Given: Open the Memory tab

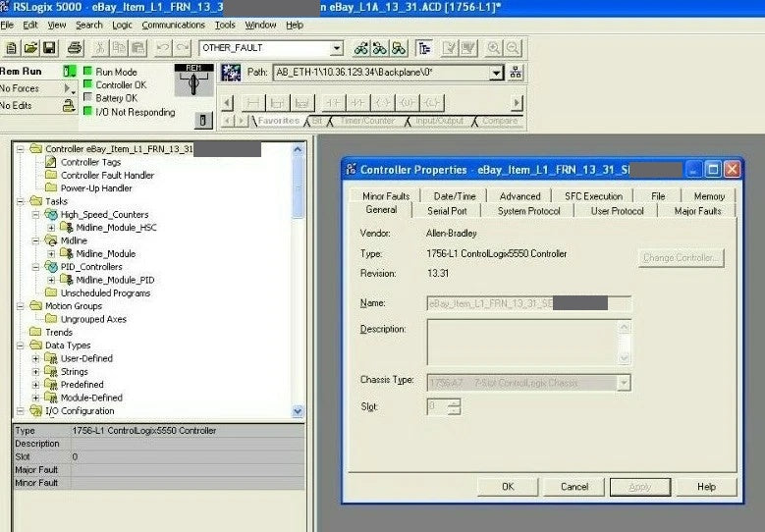Looking at the screenshot, I should pyautogui.click(x=709, y=196).
